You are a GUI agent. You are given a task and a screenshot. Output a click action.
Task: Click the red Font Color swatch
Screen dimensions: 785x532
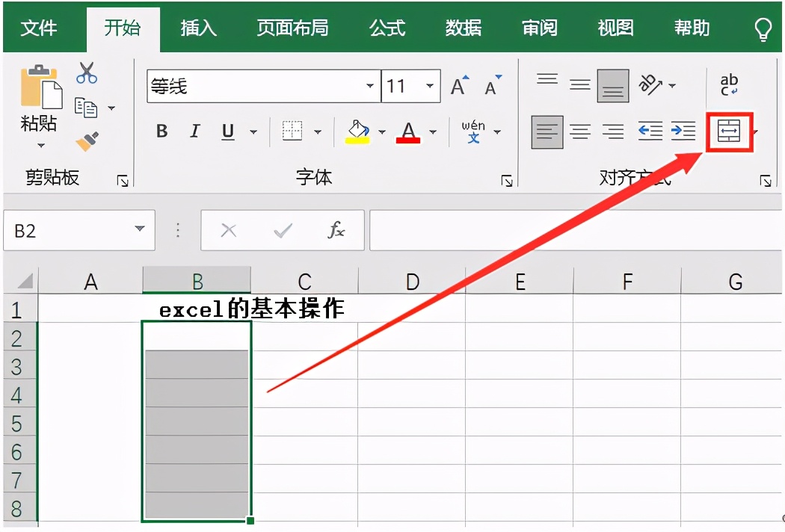tap(407, 142)
